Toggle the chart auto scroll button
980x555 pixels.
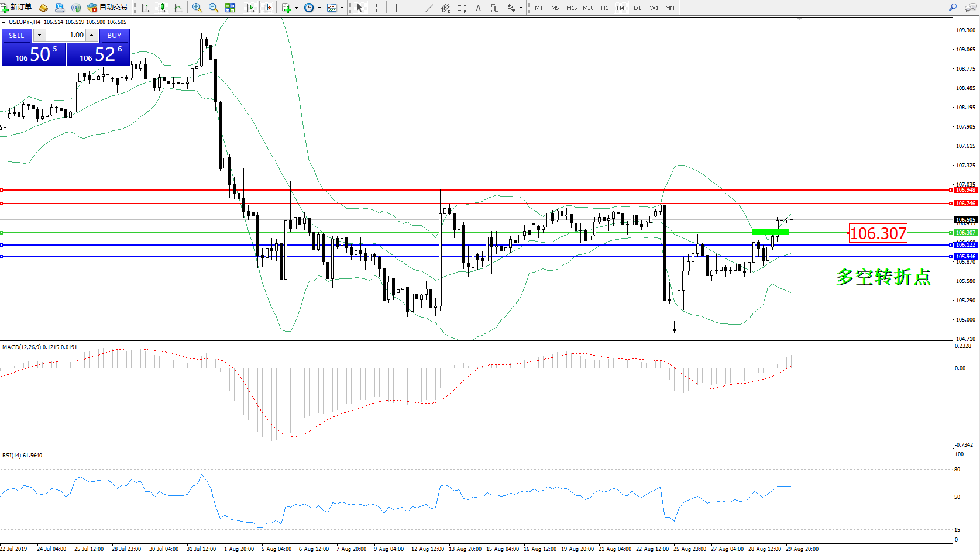click(250, 8)
